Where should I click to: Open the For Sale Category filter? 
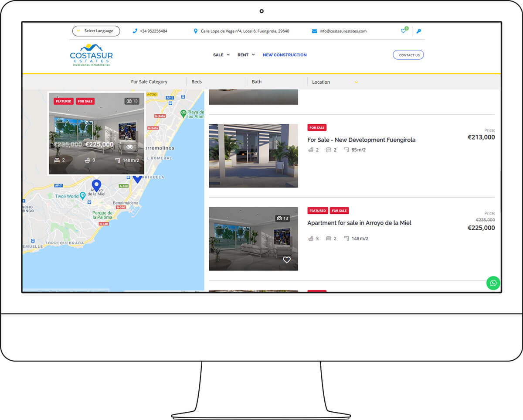(x=149, y=82)
